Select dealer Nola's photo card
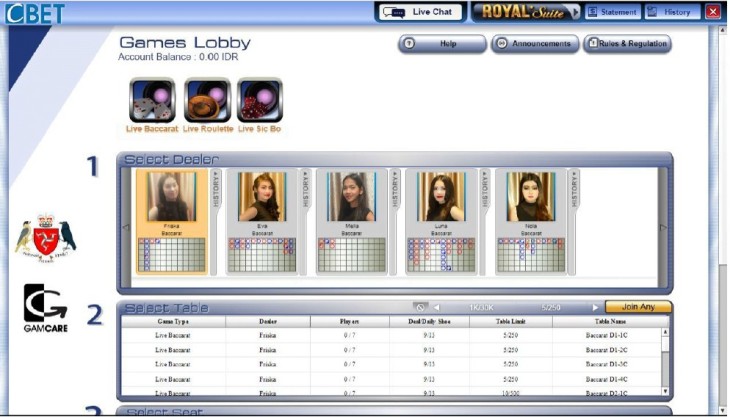The image size is (730, 417). pos(530,198)
